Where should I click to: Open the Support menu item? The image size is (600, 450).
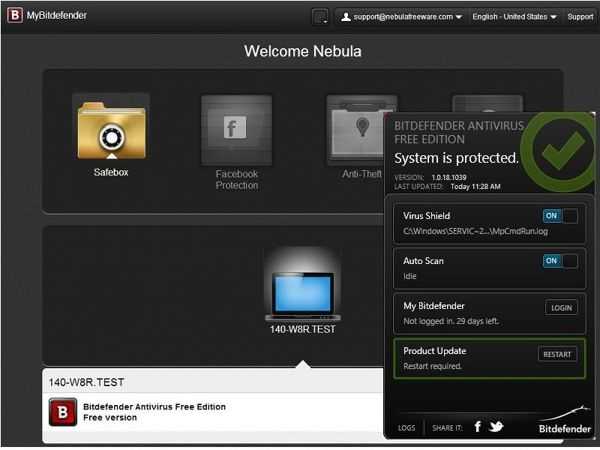[580, 17]
